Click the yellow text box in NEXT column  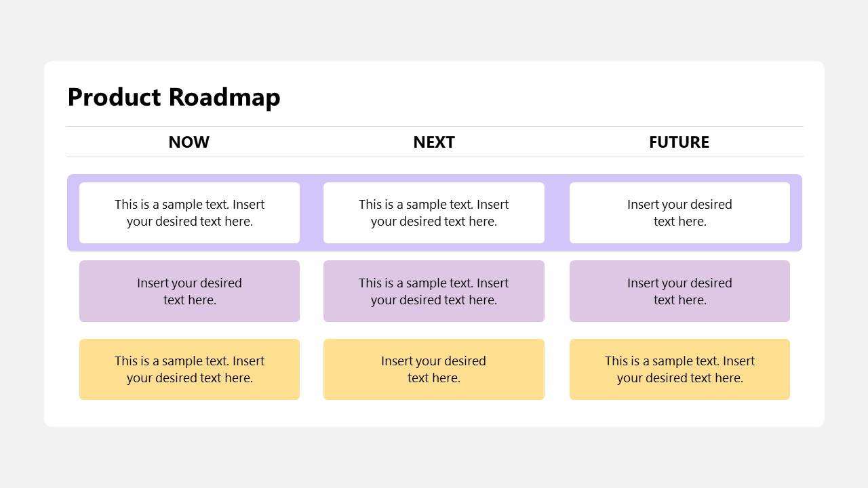[x=434, y=369]
